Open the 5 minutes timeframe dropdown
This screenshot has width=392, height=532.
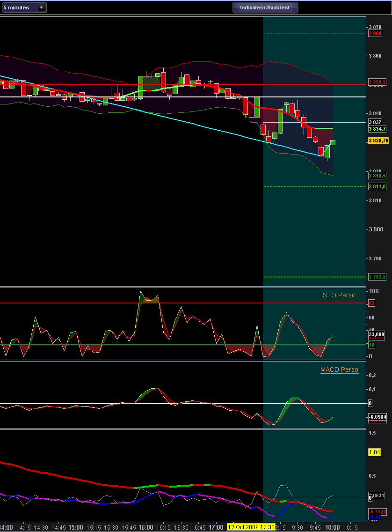24,7
